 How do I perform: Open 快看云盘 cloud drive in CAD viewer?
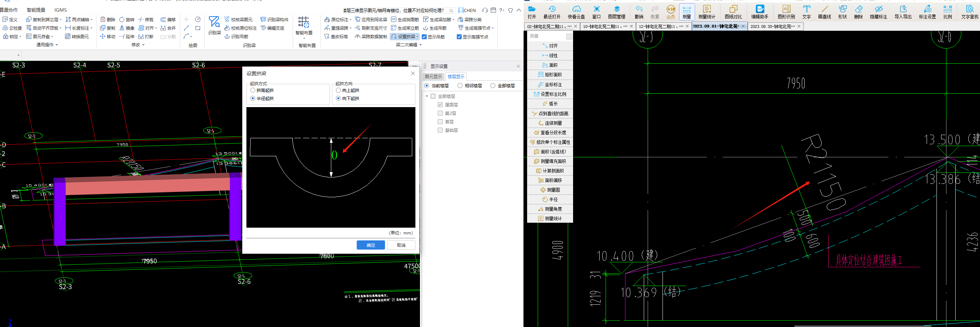click(576, 12)
